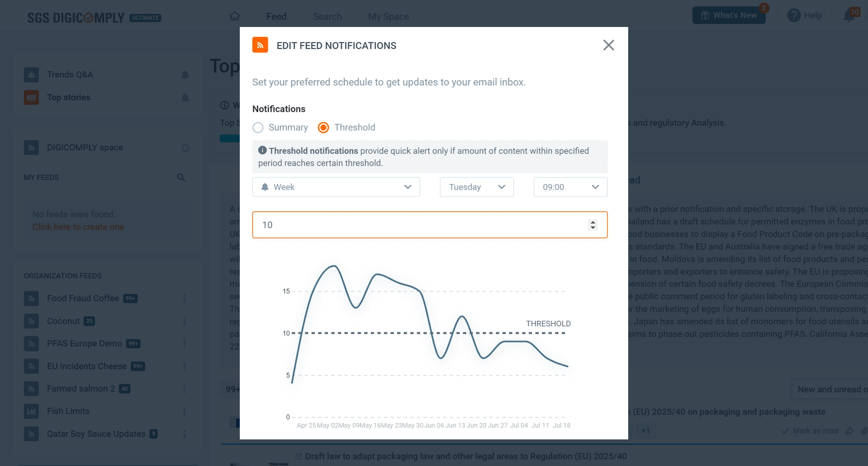Toggle bell icon for DIGICOMPLY space
This screenshot has width=868, height=466.
click(x=185, y=148)
